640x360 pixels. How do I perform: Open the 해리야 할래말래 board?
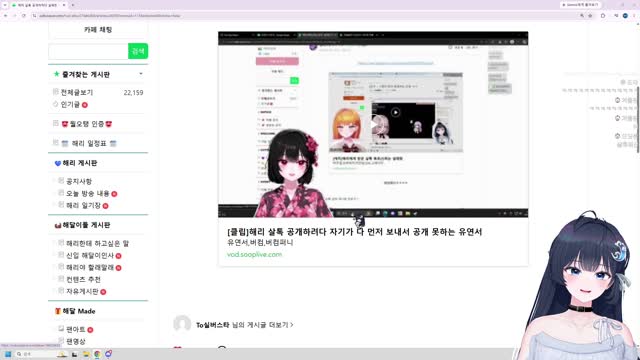(90, 267)
